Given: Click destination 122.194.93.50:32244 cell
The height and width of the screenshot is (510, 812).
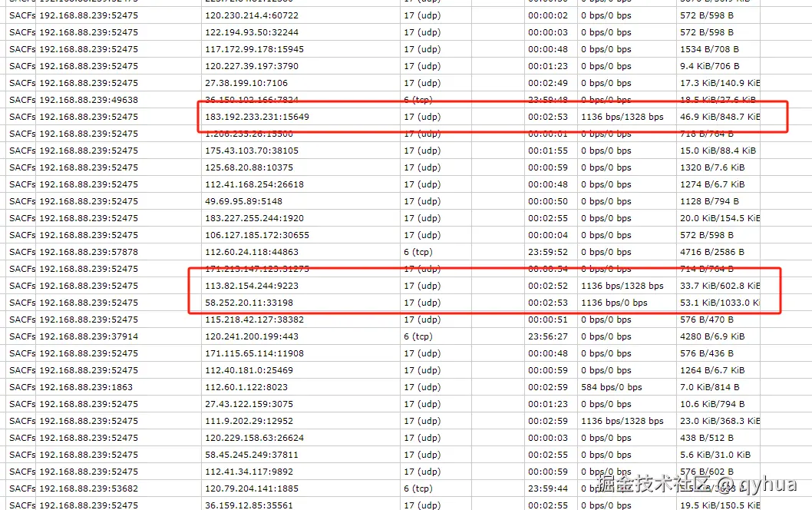Looking at the screenshot, I should point(252,32).
